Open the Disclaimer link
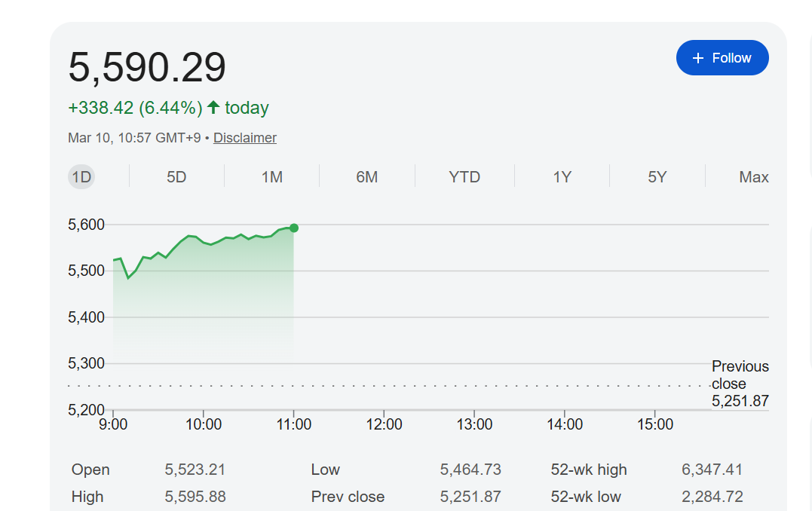 tap(244, 138)
